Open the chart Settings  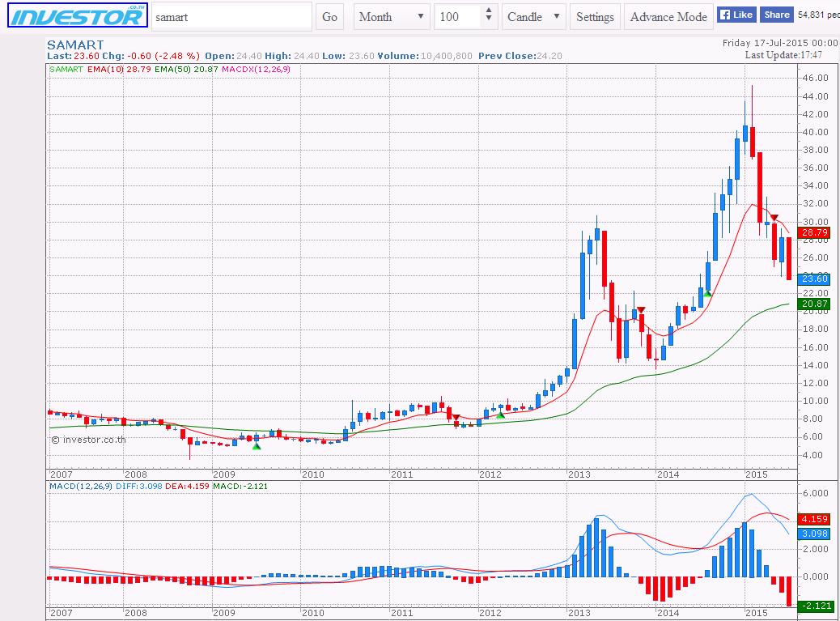(595, 17)
